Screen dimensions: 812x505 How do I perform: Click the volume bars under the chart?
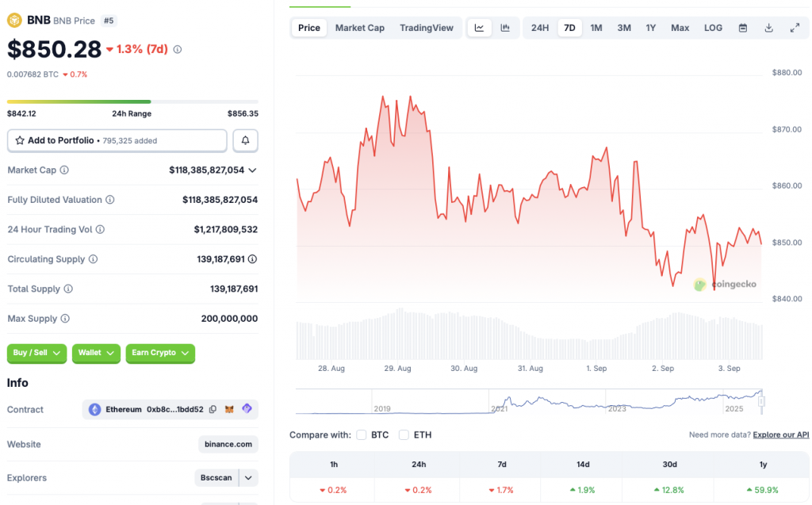click(529, 335)
